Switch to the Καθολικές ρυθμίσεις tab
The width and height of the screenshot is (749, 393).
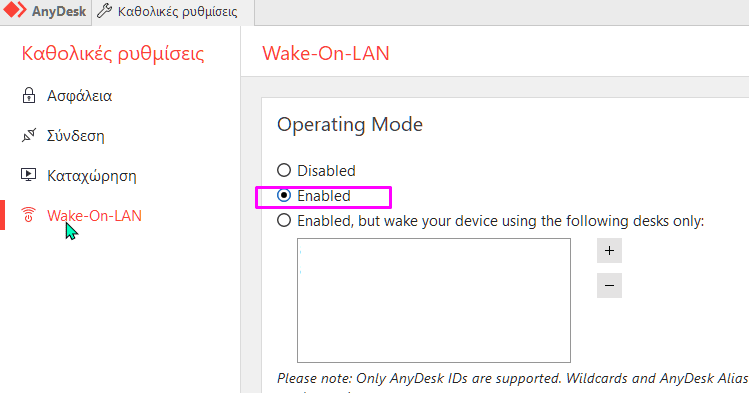(x=173, y=11)
